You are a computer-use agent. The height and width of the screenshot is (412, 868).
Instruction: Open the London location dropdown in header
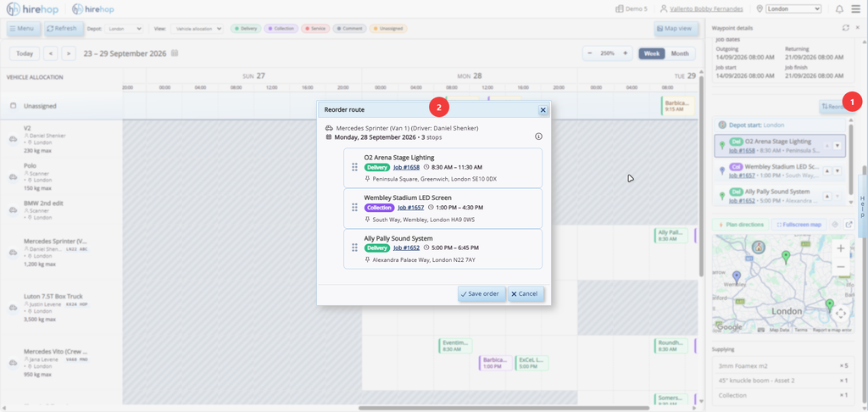click(x=793, y=8)
